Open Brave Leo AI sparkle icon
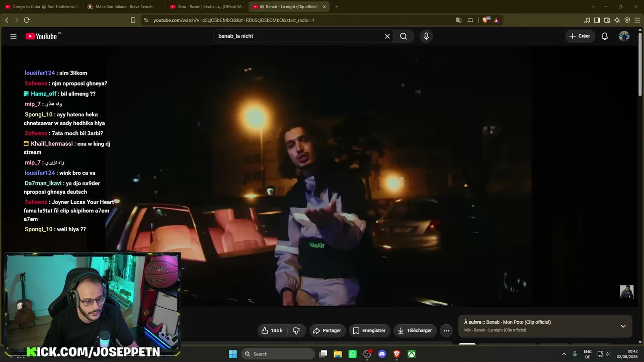644x362 pixels. point(617,20)
